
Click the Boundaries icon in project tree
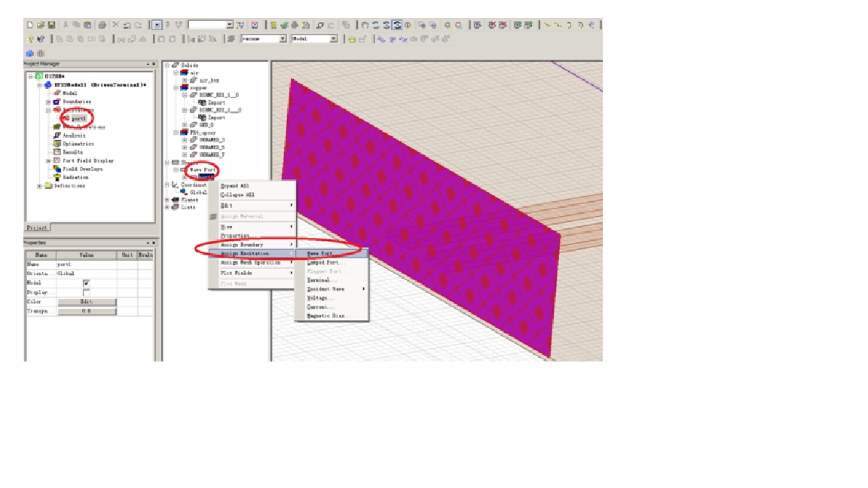pyautogui.click(x=57, y=101)
